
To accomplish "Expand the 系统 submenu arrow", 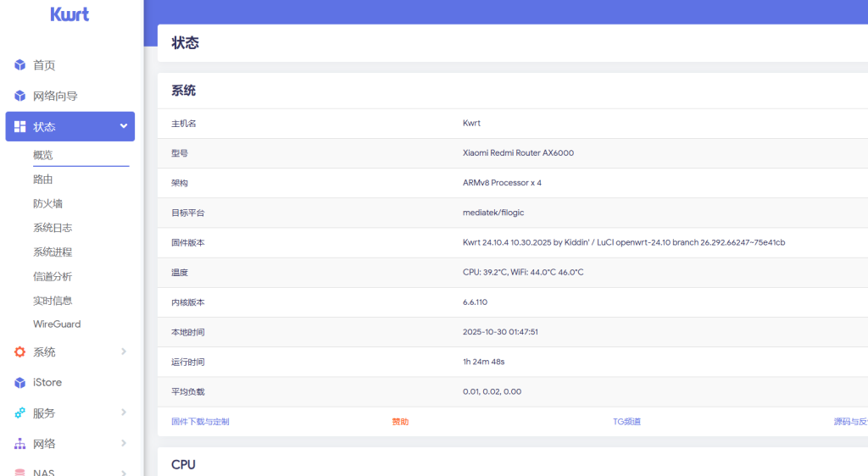I will coord(124,351).
